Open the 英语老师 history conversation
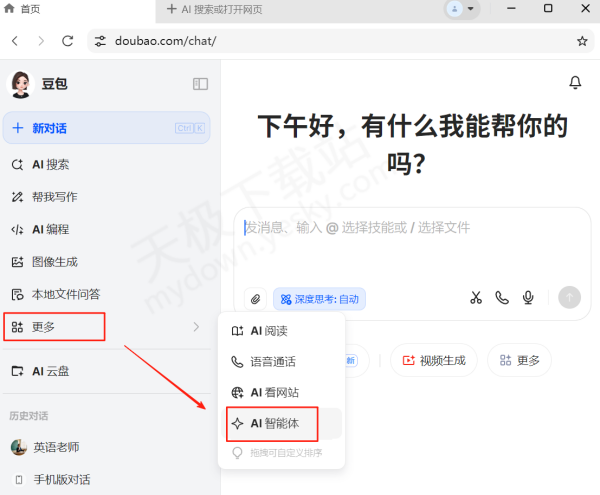Viewport: 600px width, 495px height. (x=106, y=447)
